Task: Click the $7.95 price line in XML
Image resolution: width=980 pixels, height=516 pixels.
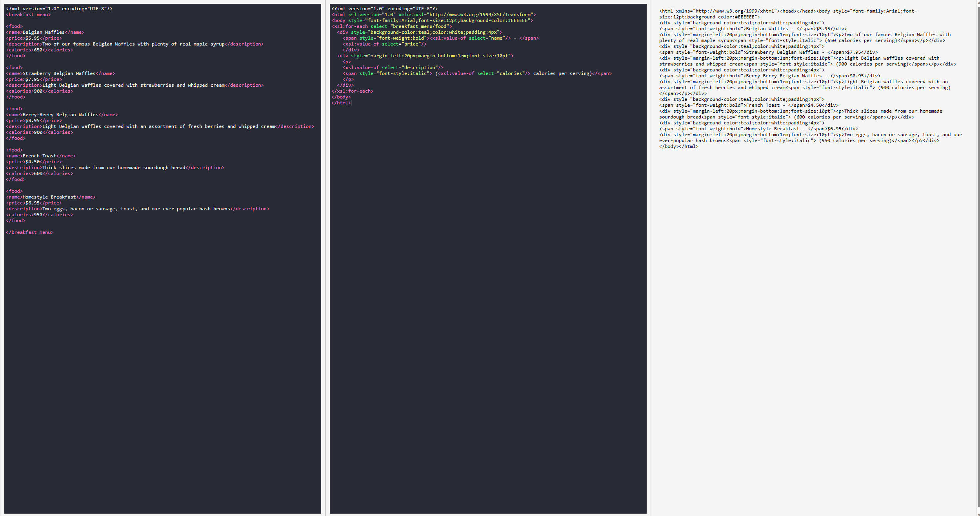Action: (x=34, y=79)
